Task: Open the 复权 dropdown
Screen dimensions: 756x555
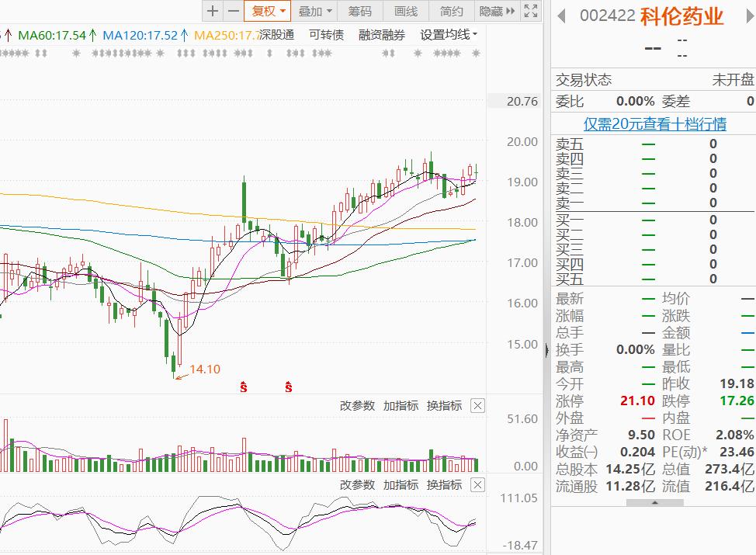Action: (268, 11)
